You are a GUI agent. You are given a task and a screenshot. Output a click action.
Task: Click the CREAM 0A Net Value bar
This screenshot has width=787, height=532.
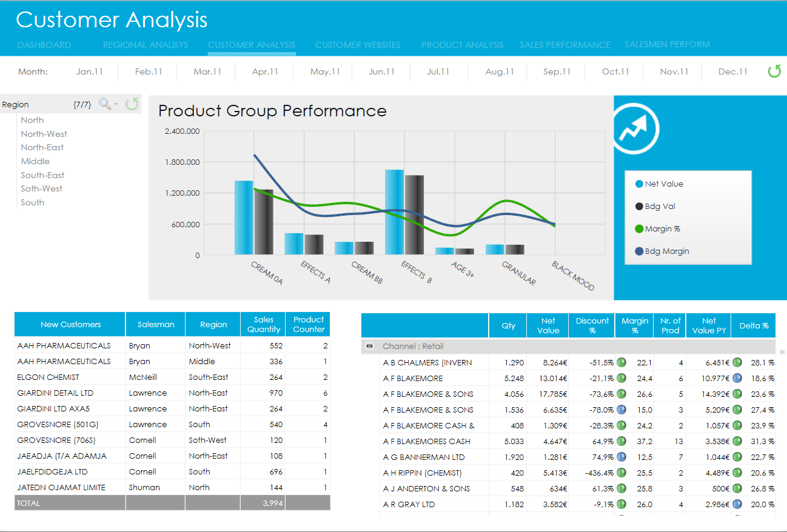pos(244,218)
